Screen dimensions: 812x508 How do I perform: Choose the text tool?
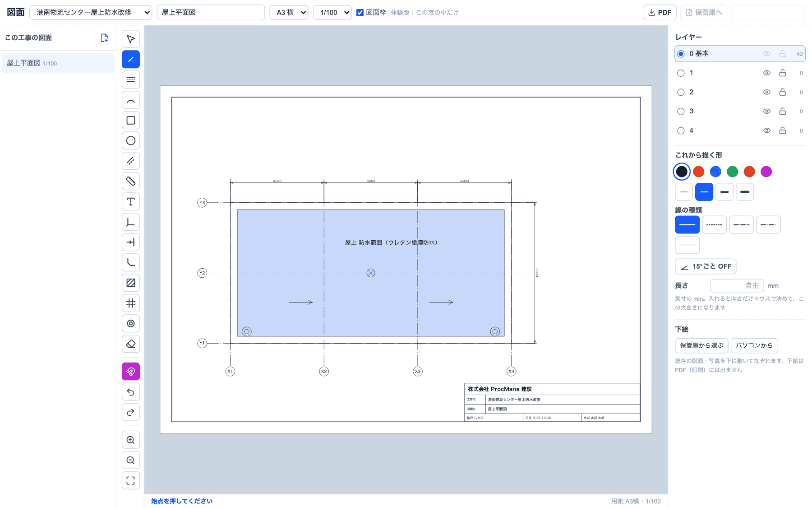[130, 201]
